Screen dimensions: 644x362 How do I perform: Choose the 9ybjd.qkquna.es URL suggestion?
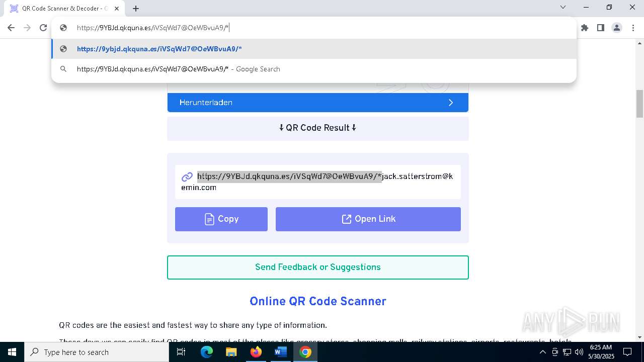pyautogui.click(x=314, y=49)
